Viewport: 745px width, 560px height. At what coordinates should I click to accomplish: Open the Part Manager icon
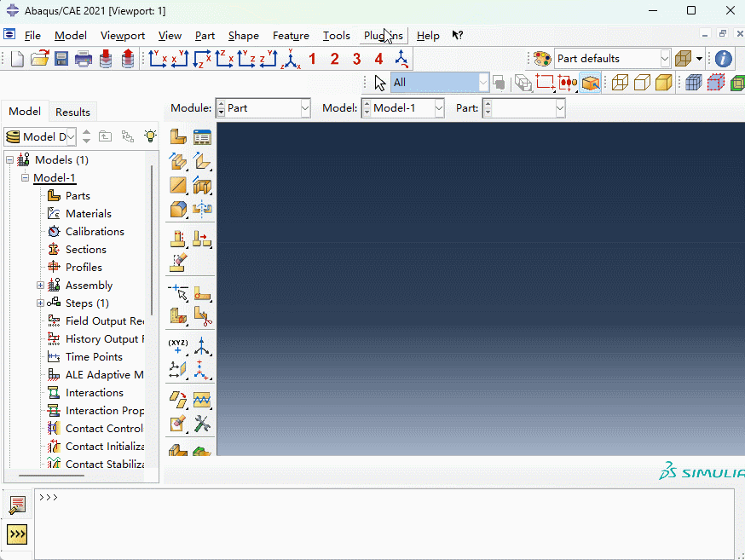point(202,136)
